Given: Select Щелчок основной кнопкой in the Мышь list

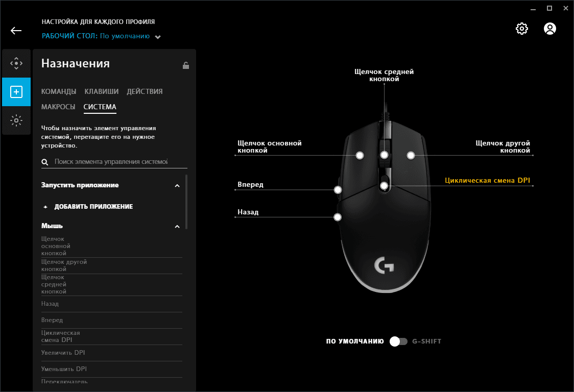Looking at the screenshot, I should pos(112,246).
